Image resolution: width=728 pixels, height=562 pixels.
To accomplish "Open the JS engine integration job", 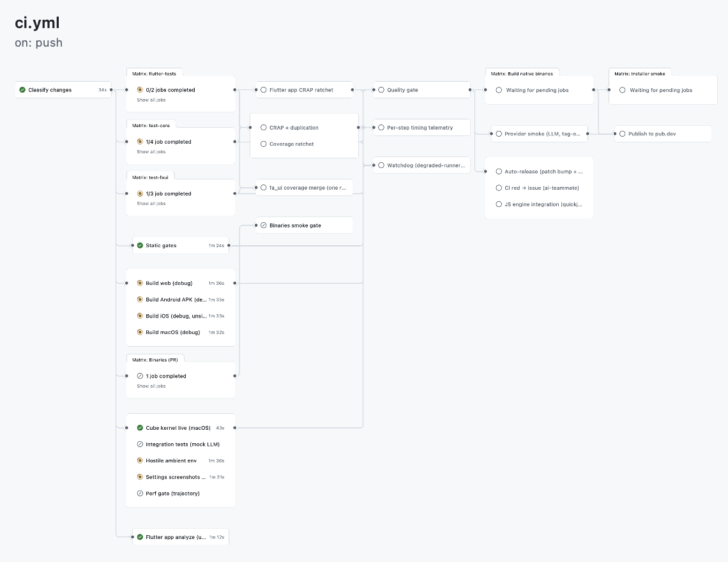I will point(540,204).
